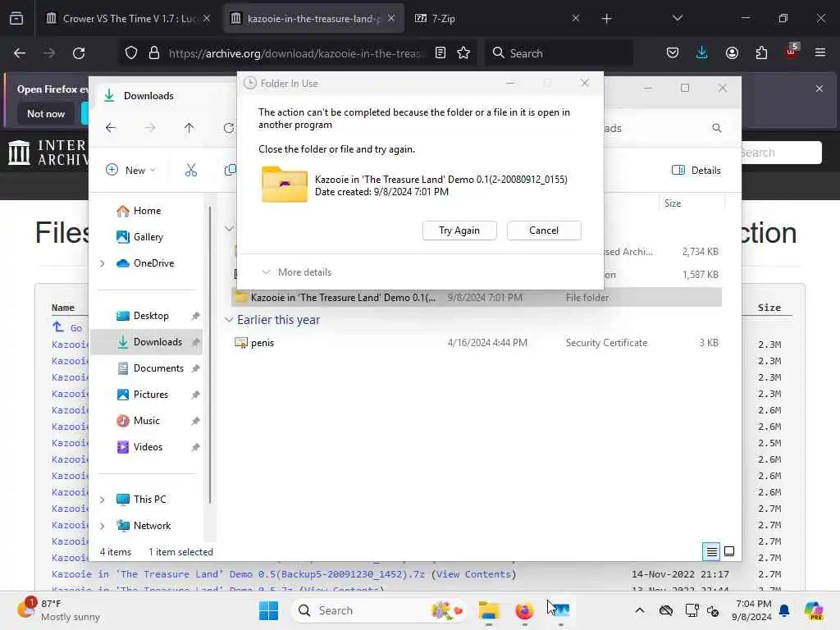Viewport: 840px width, 630px height.
Task: Refresh the Downloads folder in Explorer
Action: 229,127
